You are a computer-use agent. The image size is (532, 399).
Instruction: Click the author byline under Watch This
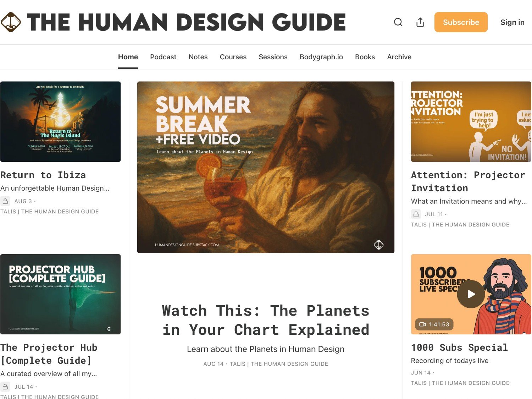pyautogui.click(x=279, y=364)
